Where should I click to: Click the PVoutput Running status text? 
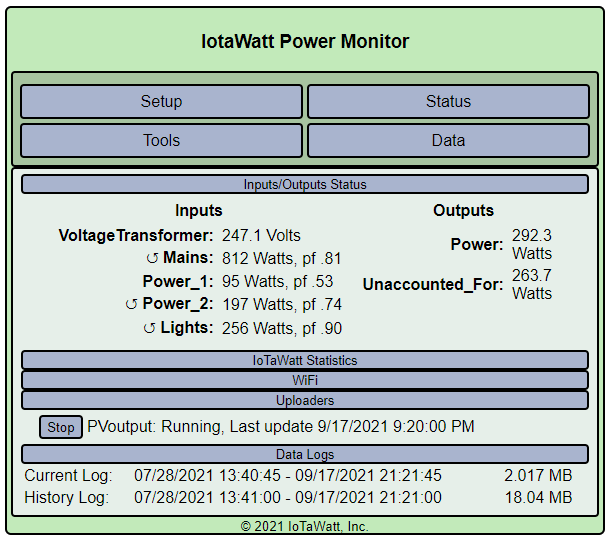(281, 427)
